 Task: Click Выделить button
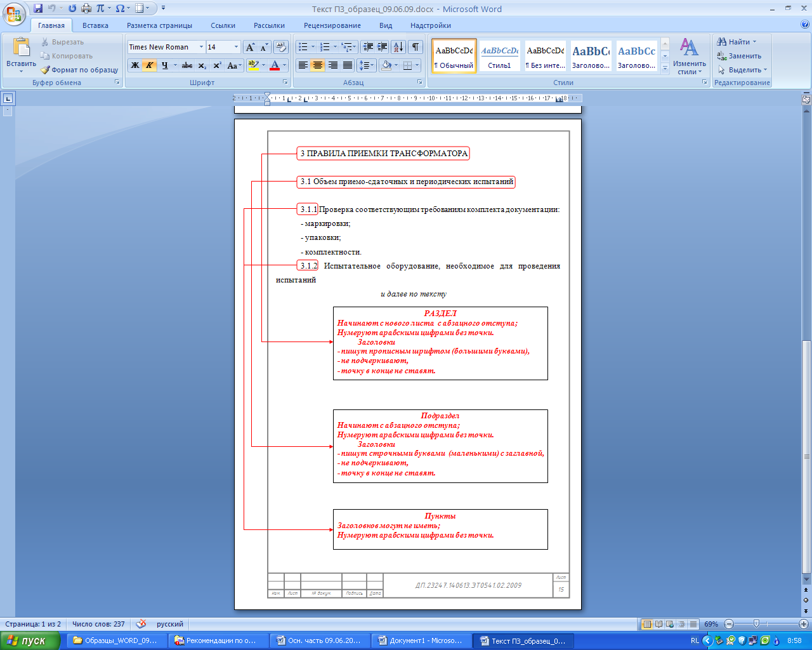click(x=742, y=70)
